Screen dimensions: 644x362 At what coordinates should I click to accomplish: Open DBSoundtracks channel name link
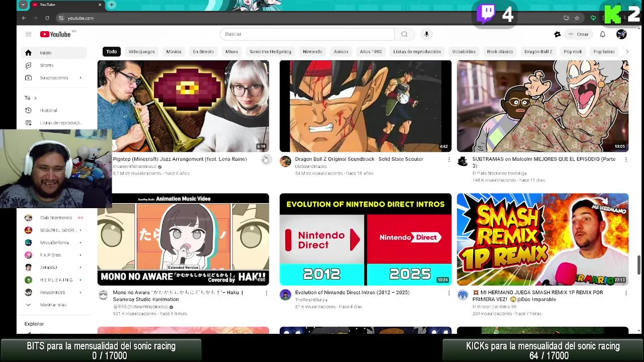coord(310,166)
